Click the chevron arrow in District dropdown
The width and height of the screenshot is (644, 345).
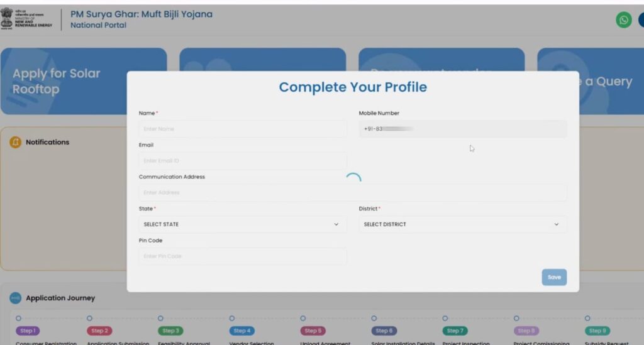click(x=556, y=224)
